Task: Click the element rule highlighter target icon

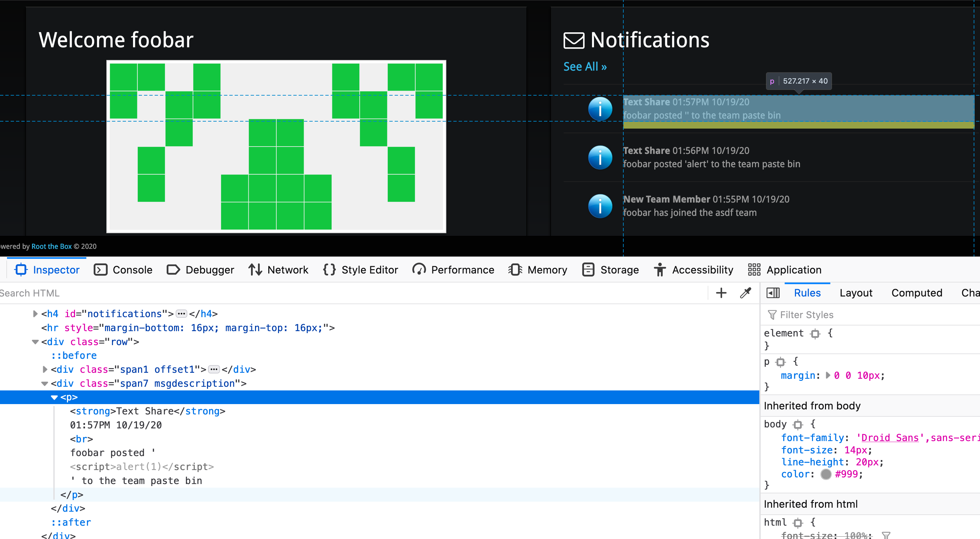Action: [x=815, y=334]
